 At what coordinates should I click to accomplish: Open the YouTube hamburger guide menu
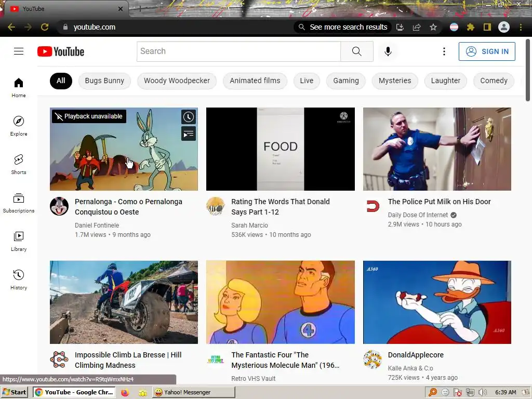[x=19, y=51]
